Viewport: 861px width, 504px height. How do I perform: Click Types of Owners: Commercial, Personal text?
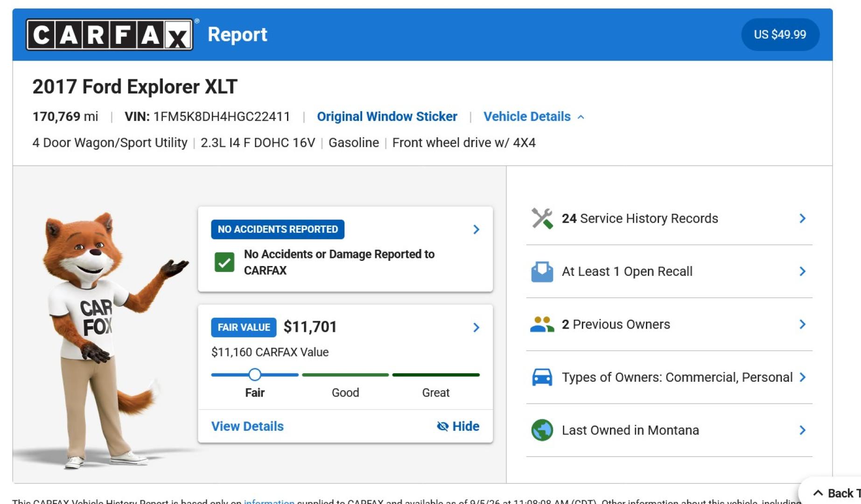(x=677, y=377)
